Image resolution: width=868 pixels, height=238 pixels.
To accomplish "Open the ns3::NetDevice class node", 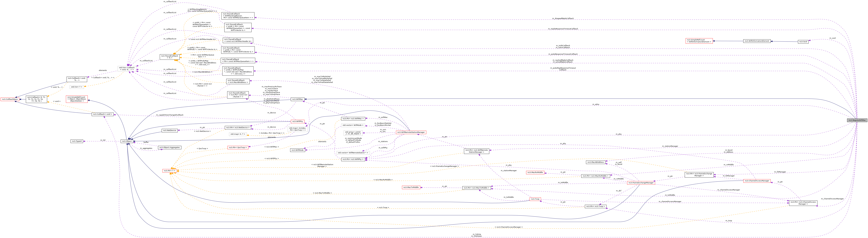I will tap(169, 131).
